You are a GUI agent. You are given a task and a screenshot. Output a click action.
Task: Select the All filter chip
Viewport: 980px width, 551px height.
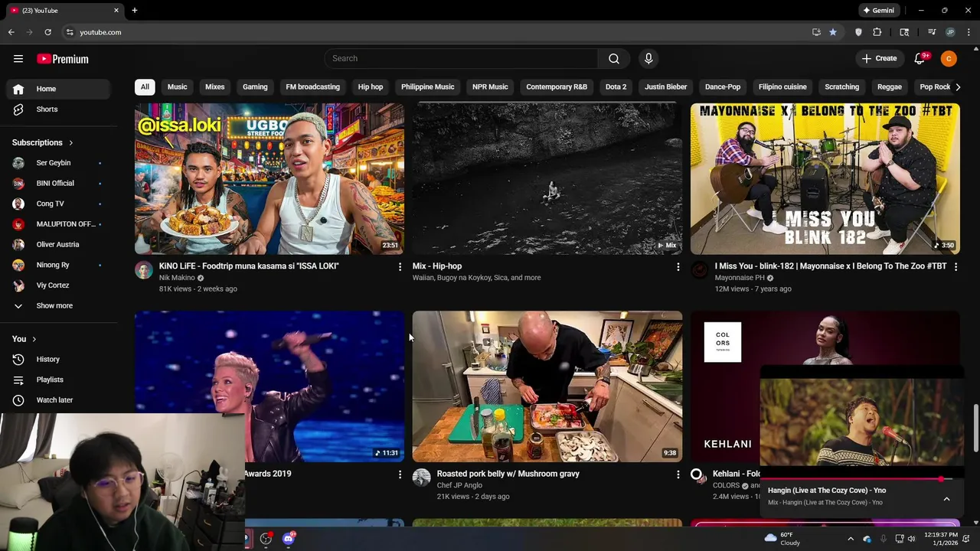[145, 86]
